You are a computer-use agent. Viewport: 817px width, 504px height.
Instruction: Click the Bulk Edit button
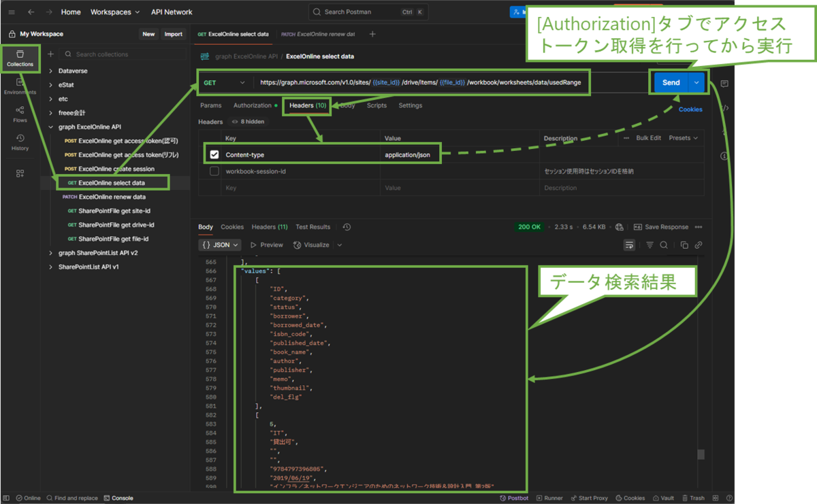tap(649, 138)
